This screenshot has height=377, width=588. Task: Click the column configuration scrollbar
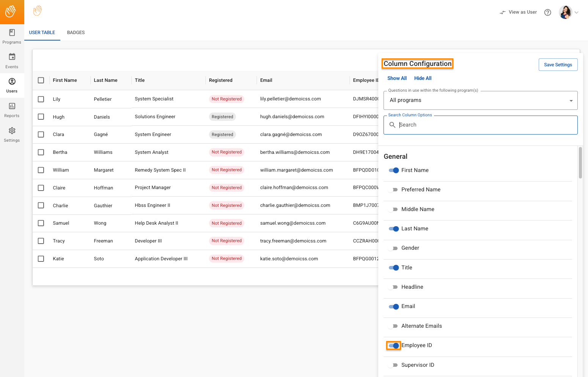(580, 163)
